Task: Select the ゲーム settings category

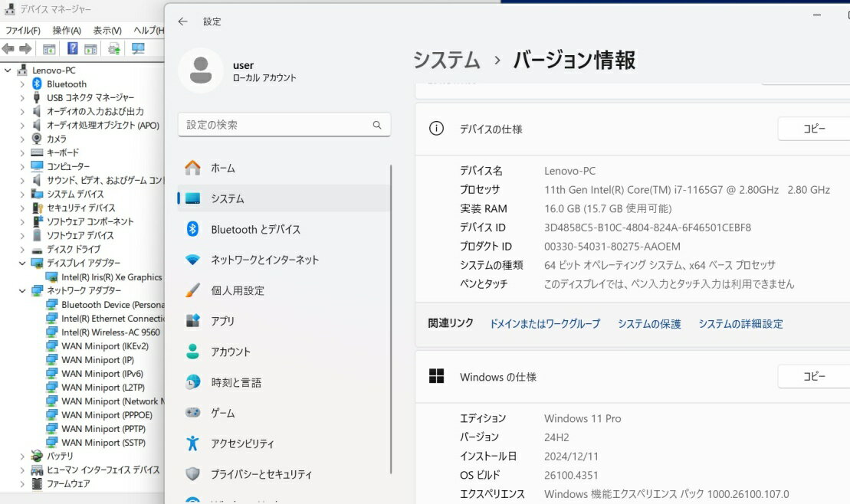Action: [223, 413]
